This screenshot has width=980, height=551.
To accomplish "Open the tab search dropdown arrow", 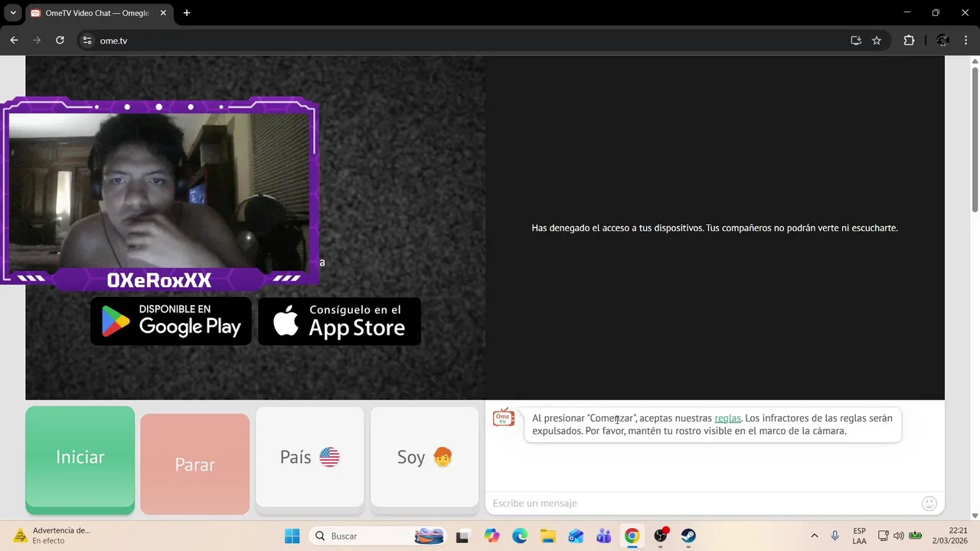I will 13,13.
